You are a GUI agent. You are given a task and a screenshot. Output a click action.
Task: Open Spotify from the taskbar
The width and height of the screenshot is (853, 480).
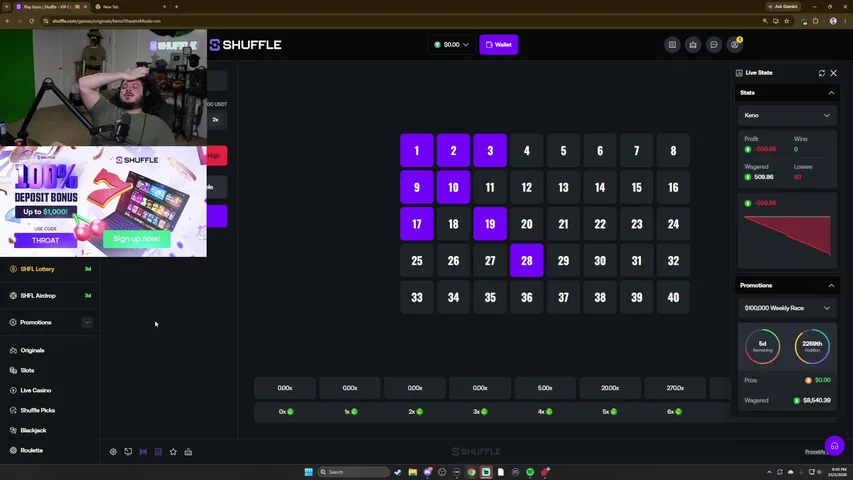530,472
